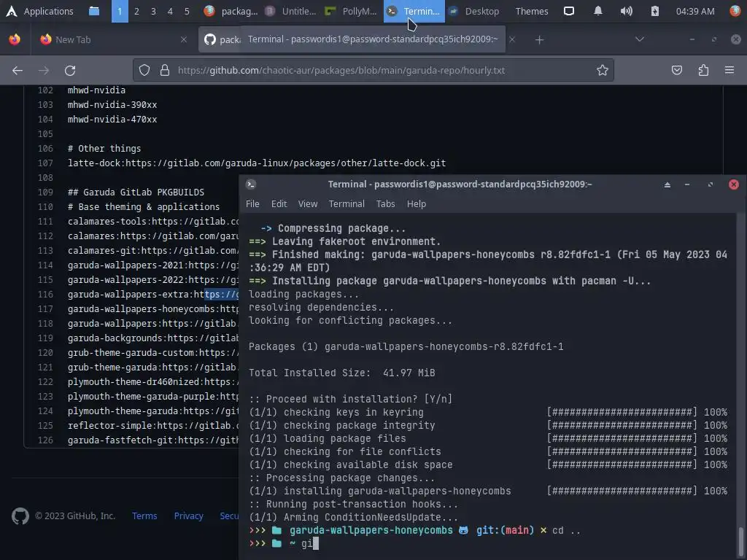Open the terminal Tabs menu
Screen dimensions: 747x560
pos(385,204)
